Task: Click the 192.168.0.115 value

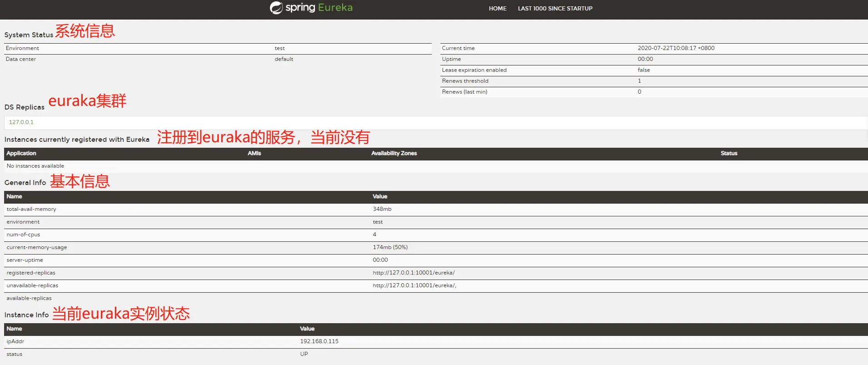Action: point(319,342)
